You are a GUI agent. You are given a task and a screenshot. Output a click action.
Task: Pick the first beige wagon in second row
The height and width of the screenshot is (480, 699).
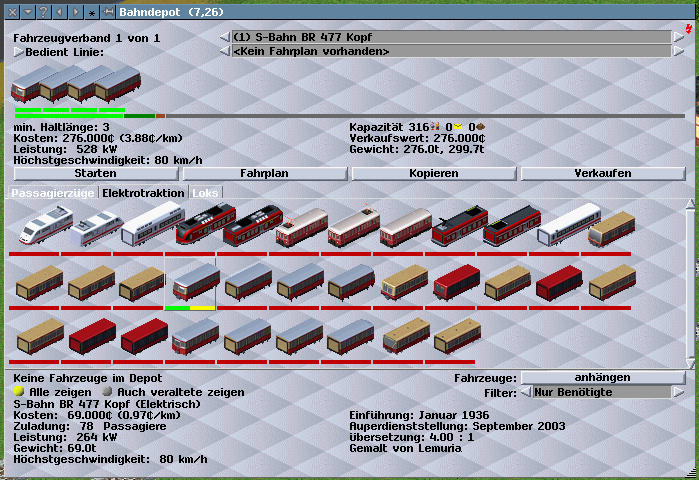click(x=37, y=283)
